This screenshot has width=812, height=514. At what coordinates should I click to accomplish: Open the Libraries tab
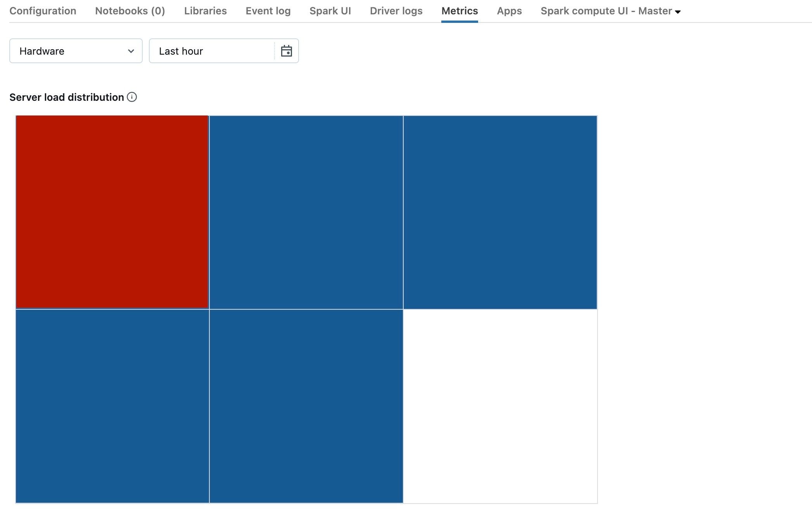[206, 10]
